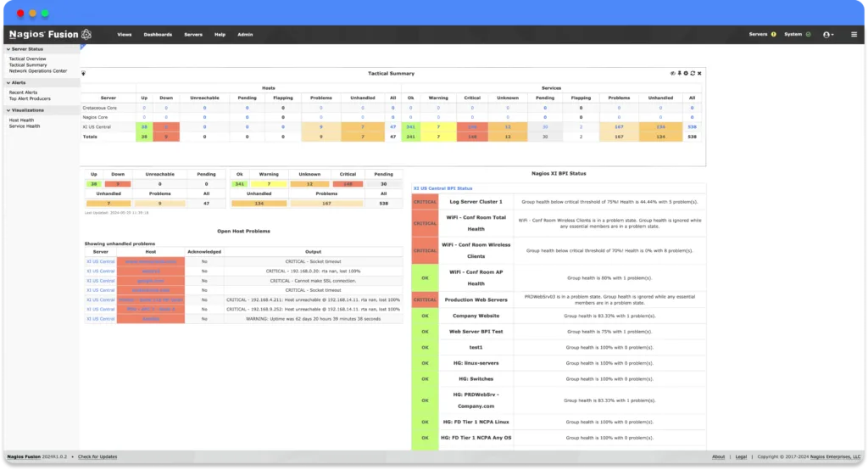Click XI US Central services Ok count 341
This screenshot has height=470, width=868.
coord(411,127)
